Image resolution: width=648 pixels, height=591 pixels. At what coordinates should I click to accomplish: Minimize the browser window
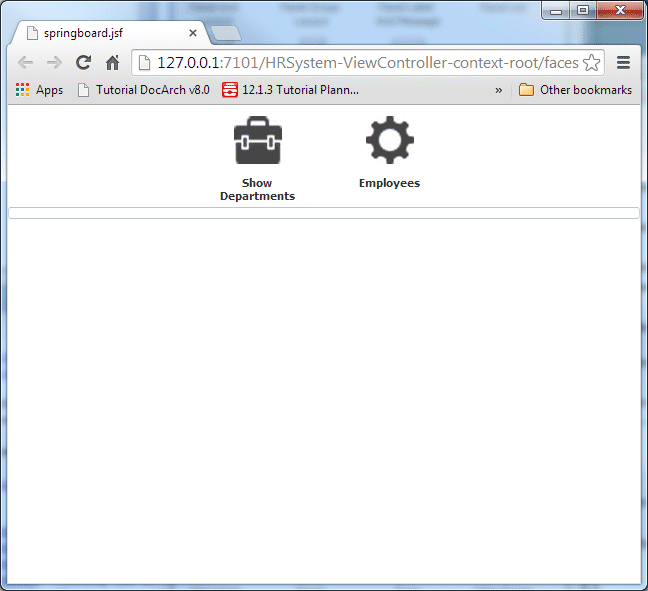click(x=556, y=10)
